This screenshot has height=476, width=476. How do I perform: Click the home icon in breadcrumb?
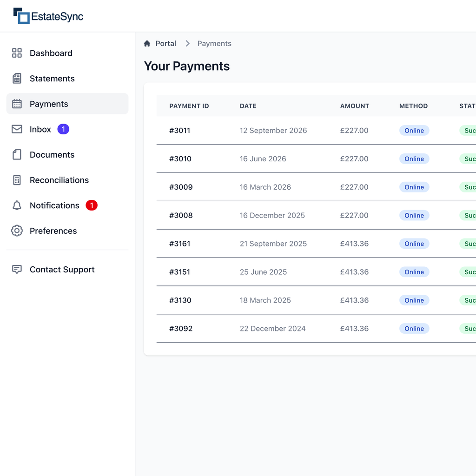click(147, 43)
